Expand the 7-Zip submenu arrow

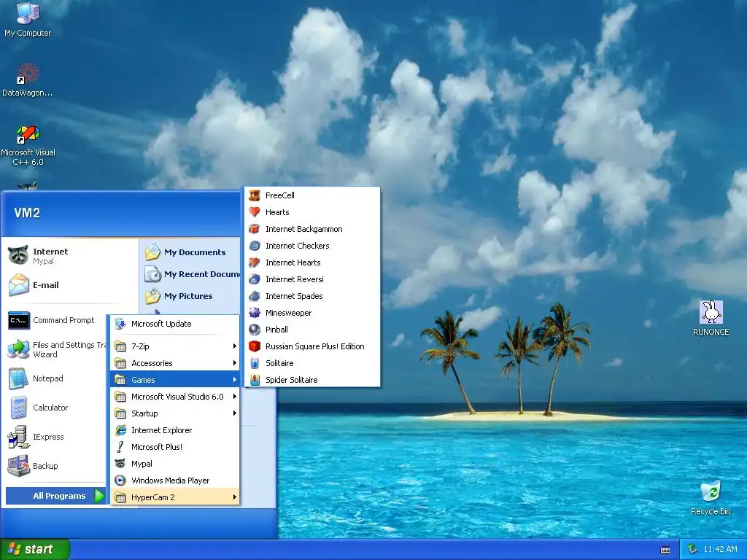[234, 346]
